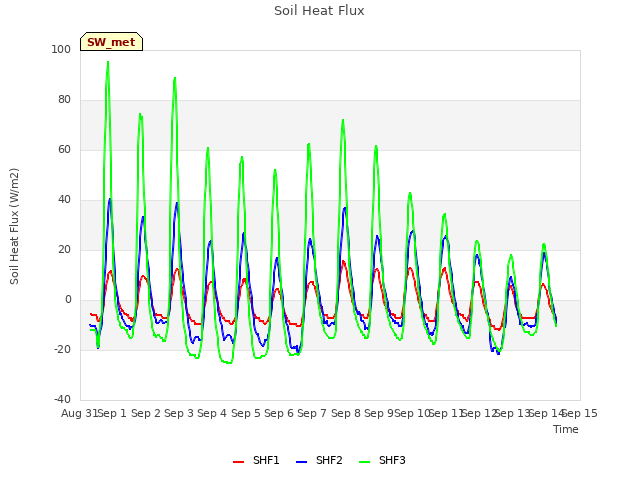Click the Sep 8 x-axis label
Image resolution: width=640 pixels, height=480 pixels.
click(345, 413)
